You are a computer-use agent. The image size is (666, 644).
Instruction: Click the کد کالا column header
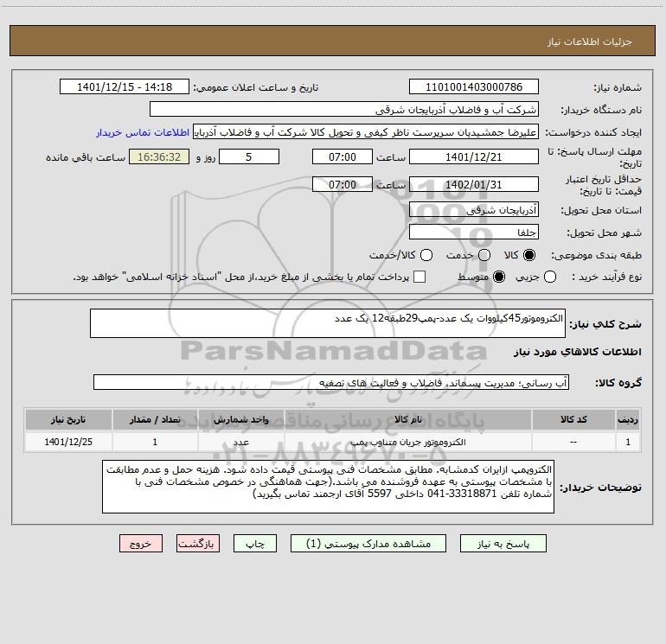(x=573, y=419)
